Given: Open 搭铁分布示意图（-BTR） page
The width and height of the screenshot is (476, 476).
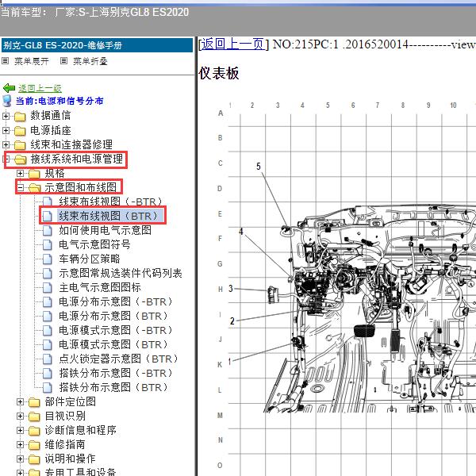Looking at the screenshot, I should click(116, 373).
